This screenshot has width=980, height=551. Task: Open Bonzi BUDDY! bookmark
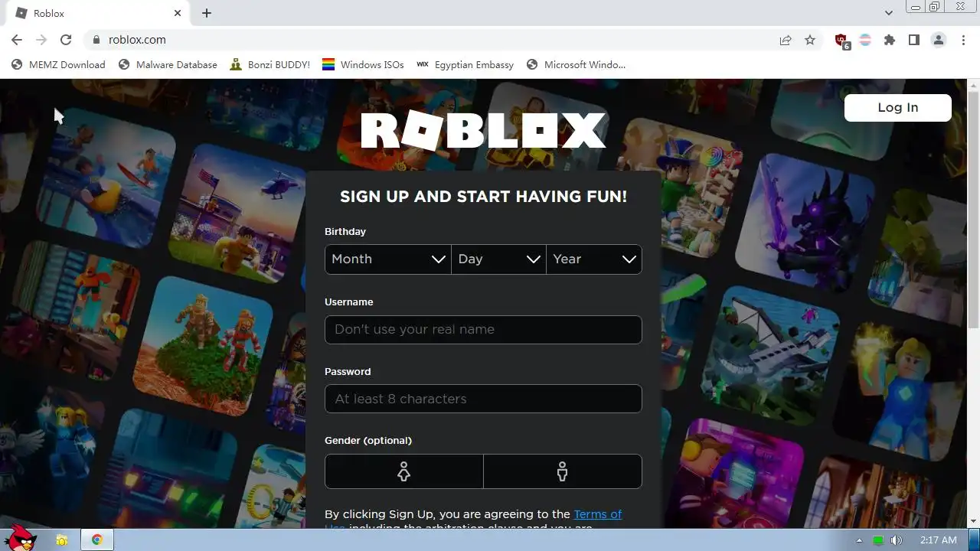pyautogui.click(x=269, y=65)
